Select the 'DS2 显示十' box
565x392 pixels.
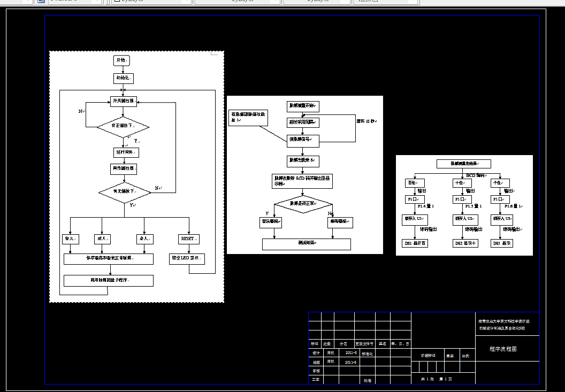pos(465,243)
